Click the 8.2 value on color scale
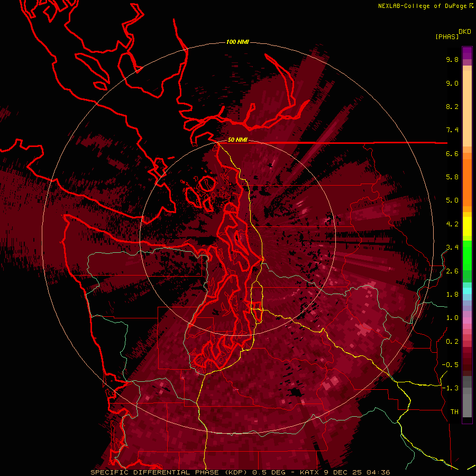The image size is (476, 476). coord(452,106)
